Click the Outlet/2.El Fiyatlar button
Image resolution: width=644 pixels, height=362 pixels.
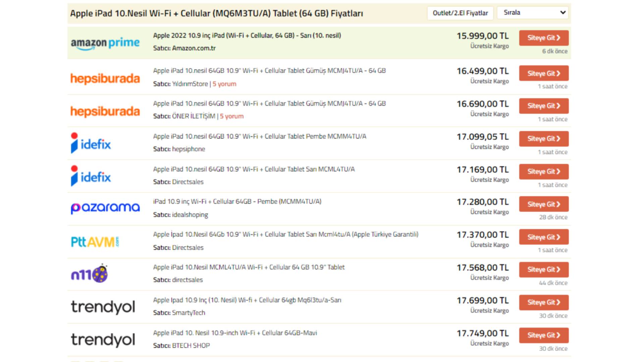(460, 13)
